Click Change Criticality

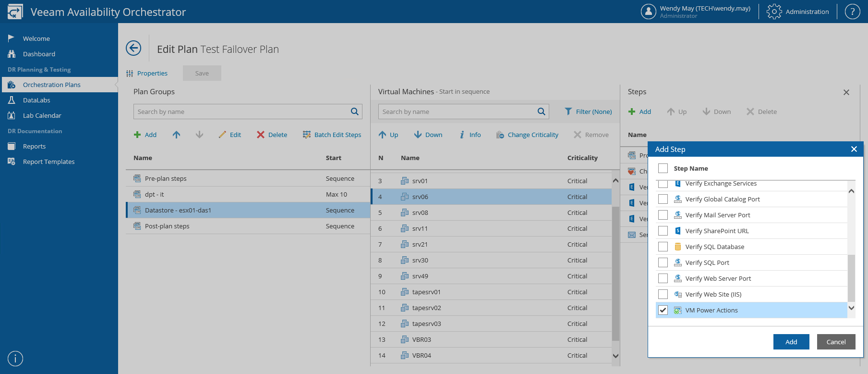527,135
